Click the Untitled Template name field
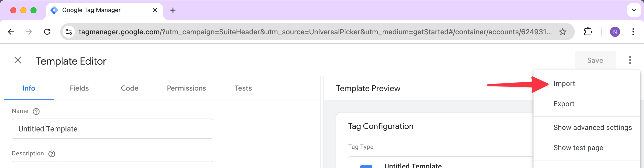Screen dimensions: 644x168 pyautogui.click(x=113, y=129)
